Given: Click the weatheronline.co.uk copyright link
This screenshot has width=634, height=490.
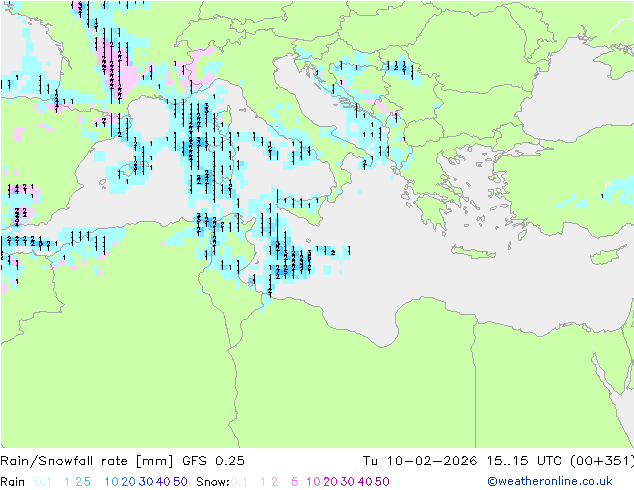Looking at the screenshot, I should point(549,481).
